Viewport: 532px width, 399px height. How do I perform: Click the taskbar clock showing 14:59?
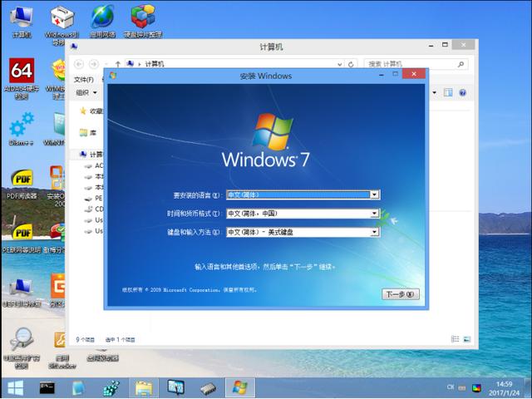click(x=504, y=388)
